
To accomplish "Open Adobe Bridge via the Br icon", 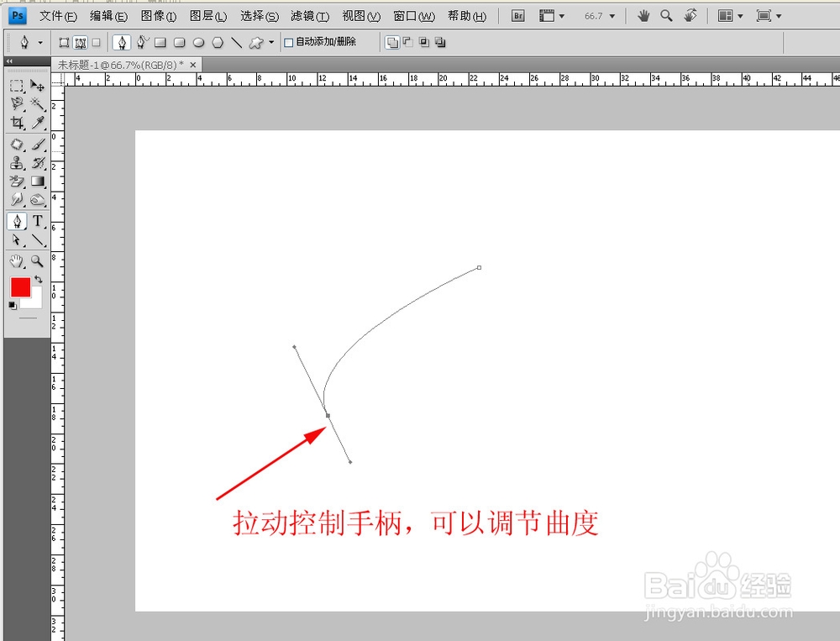I will point(517,15).
